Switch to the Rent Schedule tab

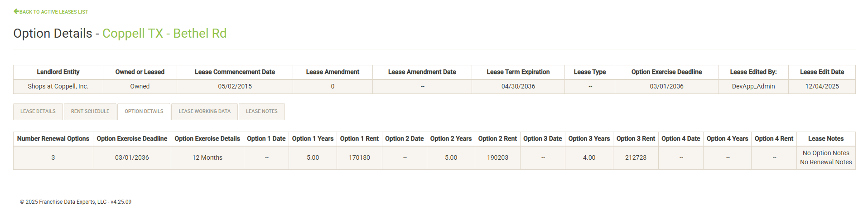coord(90,112)
